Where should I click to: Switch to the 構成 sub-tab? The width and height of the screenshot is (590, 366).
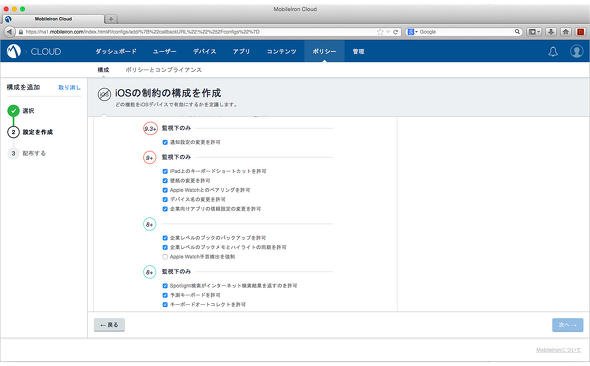tap(103, 70)
